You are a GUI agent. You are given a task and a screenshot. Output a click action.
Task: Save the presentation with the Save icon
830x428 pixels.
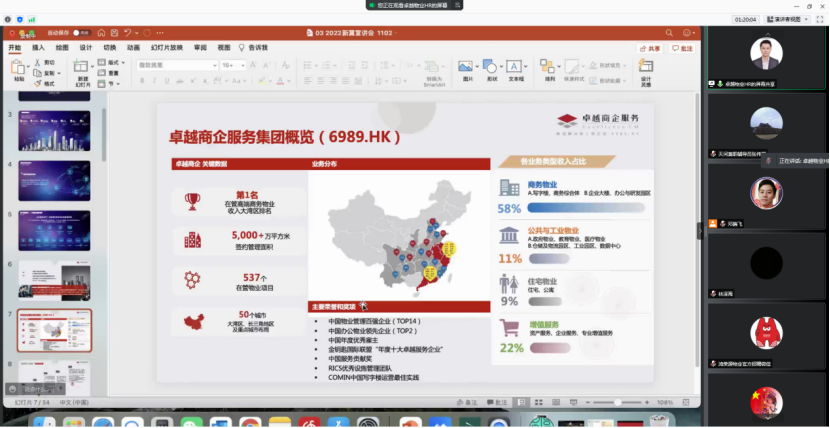pos(114,33)
